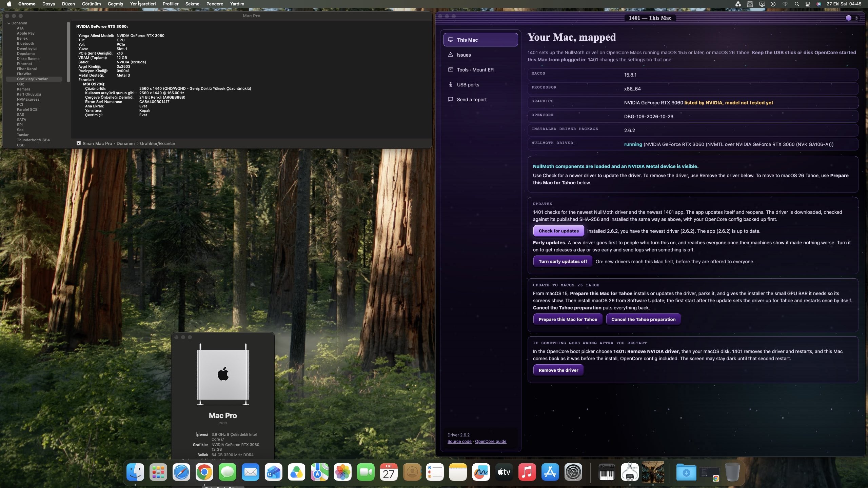This screenshot has width=868, height=488.
Task: Open the Apple menu
Action: pos(9,4)
